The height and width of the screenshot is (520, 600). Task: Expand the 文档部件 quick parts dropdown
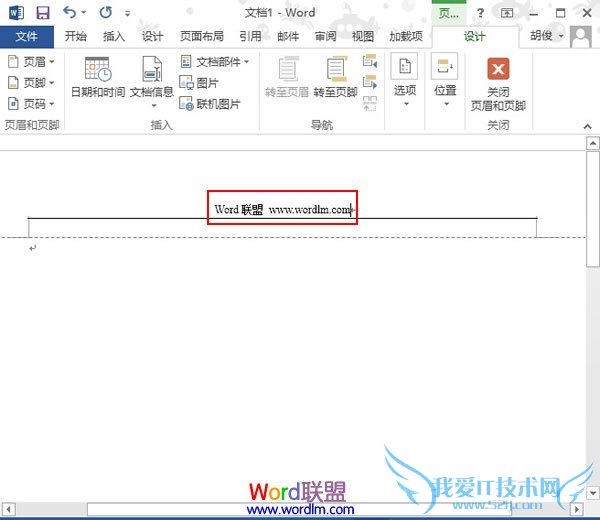click(x=214, y=62)
